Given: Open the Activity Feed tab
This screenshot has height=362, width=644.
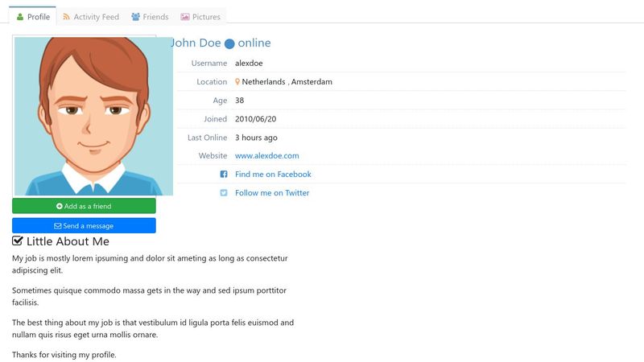Looking at the screenshot, I should coord(91,16).
